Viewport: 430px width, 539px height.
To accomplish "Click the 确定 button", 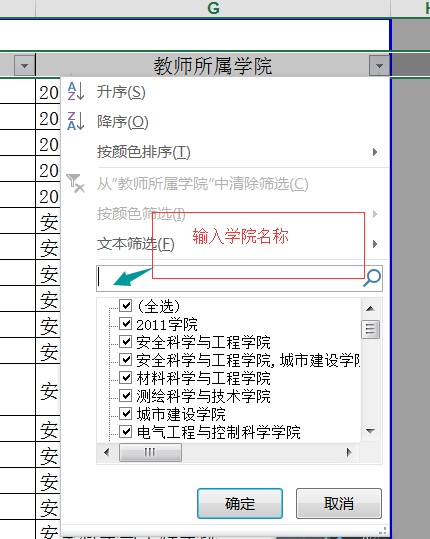I will [x=240, y=504].
